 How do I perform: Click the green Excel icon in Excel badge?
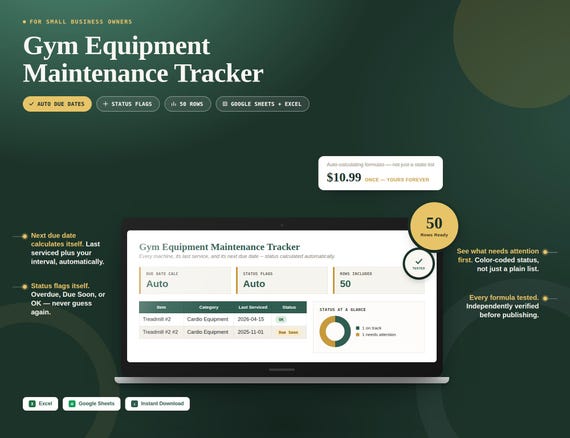click(32, 404)
